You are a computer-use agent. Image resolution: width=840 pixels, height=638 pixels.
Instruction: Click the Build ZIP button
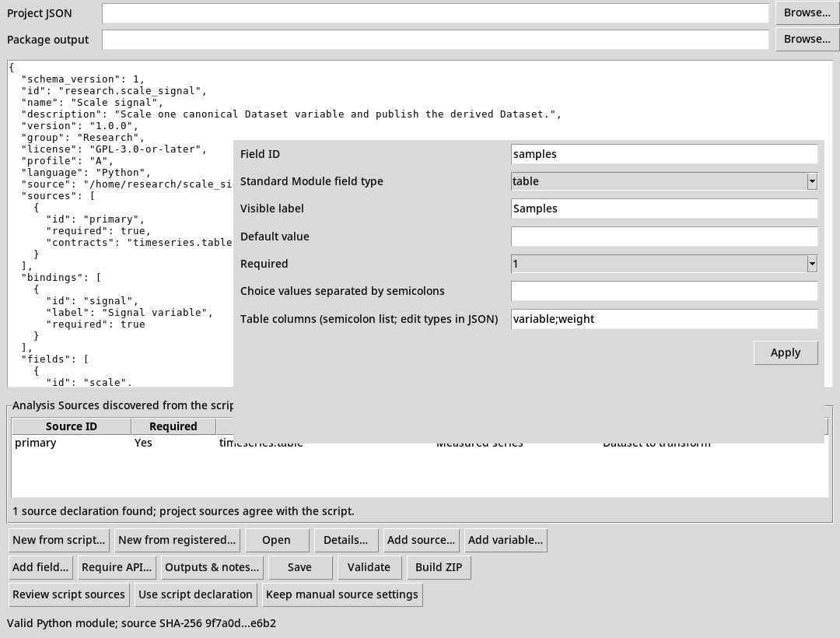click(439, 568)
